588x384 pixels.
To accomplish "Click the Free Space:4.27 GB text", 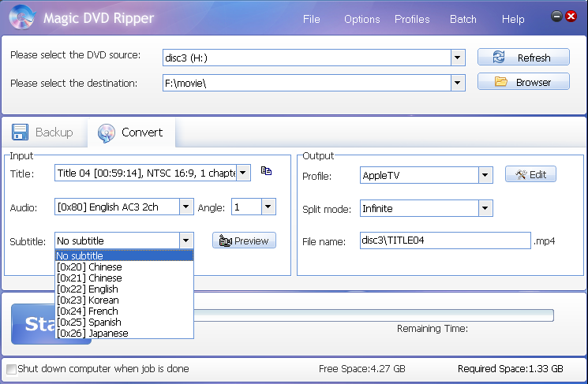I will pyautogui.click(x=361, y=369).
